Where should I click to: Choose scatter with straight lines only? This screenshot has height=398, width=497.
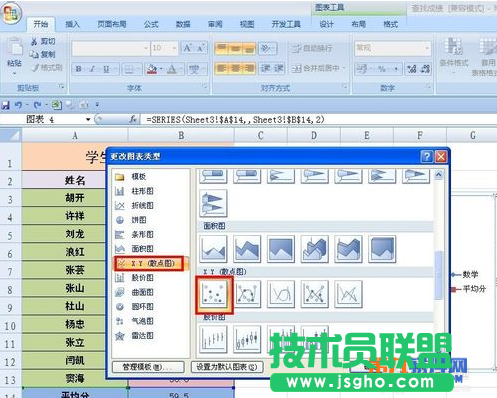348,294
